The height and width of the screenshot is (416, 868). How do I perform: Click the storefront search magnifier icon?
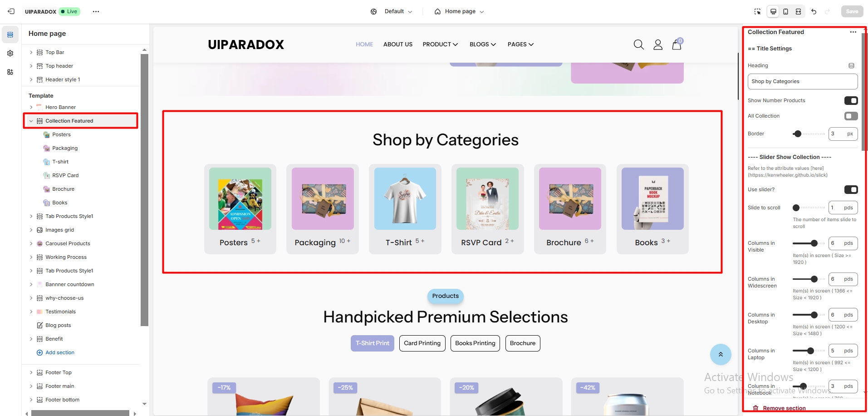[x=639, y=45]
